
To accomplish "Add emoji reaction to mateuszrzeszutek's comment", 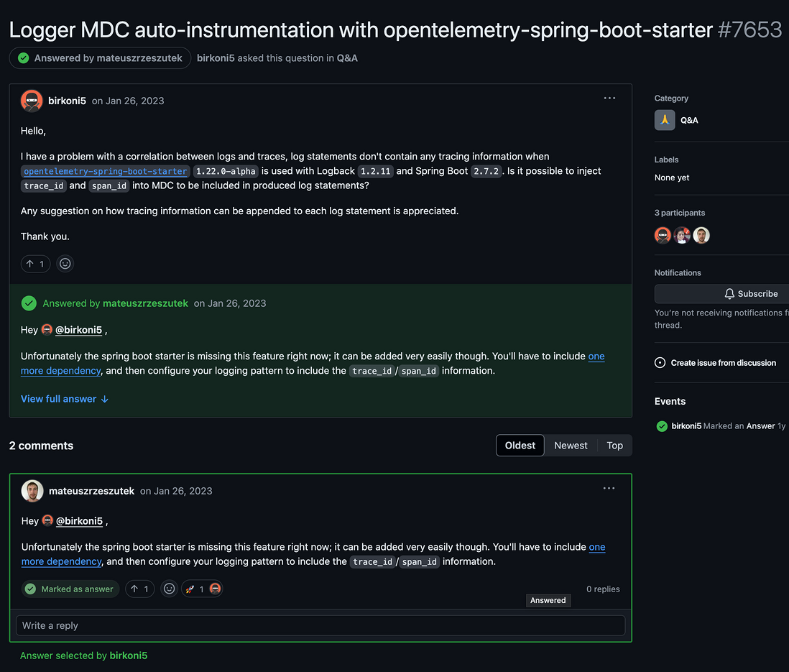I will (169, 589).
